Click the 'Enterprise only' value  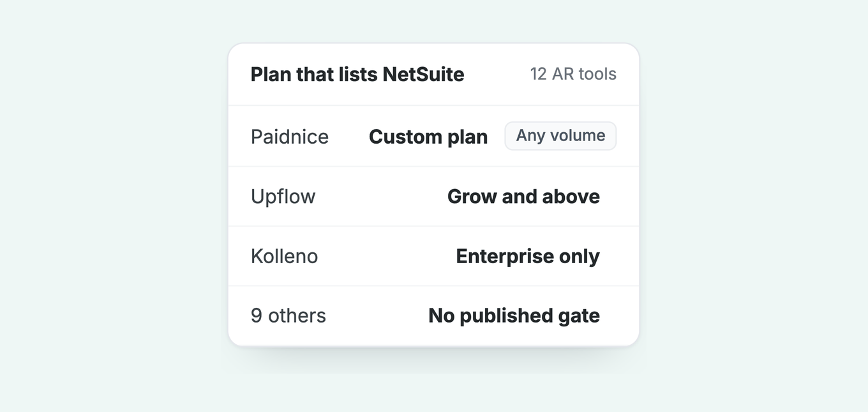(528, 256)
